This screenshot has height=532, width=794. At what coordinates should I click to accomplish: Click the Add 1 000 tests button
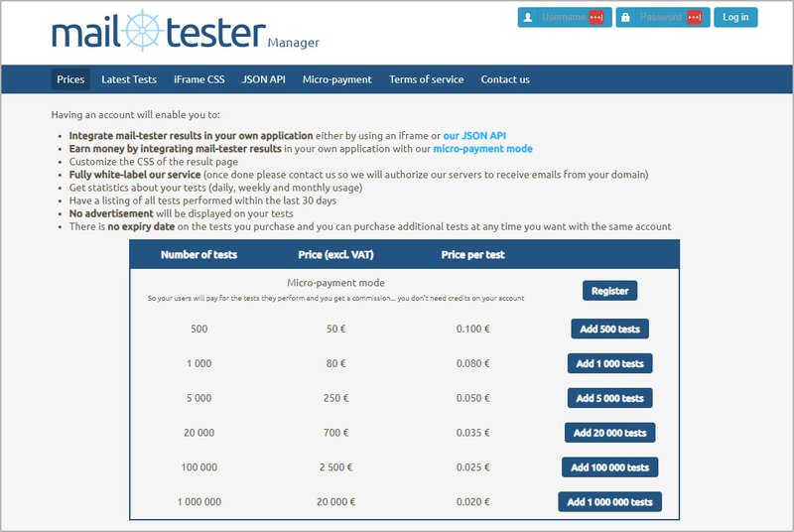point(609,363)
